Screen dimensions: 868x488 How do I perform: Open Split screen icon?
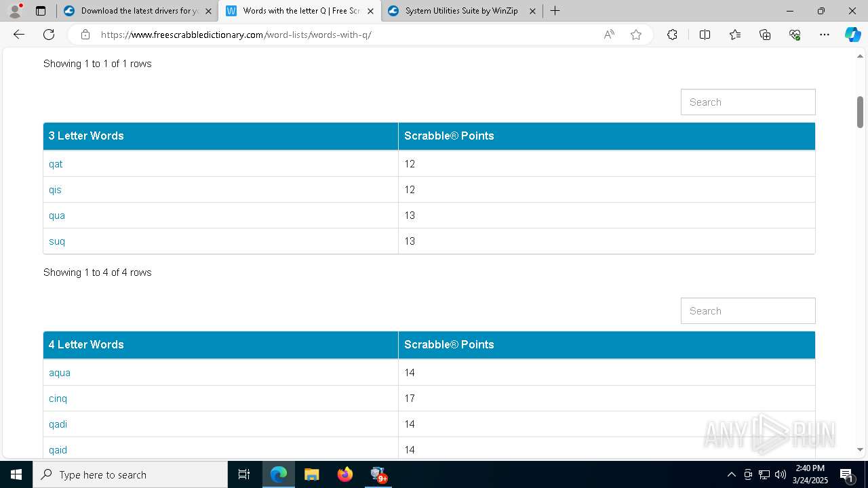click(705, 35)
